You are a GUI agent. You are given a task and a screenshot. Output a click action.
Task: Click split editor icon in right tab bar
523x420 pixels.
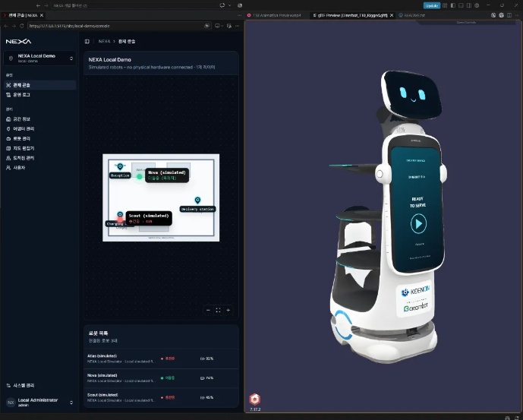(x=509, y=15)
